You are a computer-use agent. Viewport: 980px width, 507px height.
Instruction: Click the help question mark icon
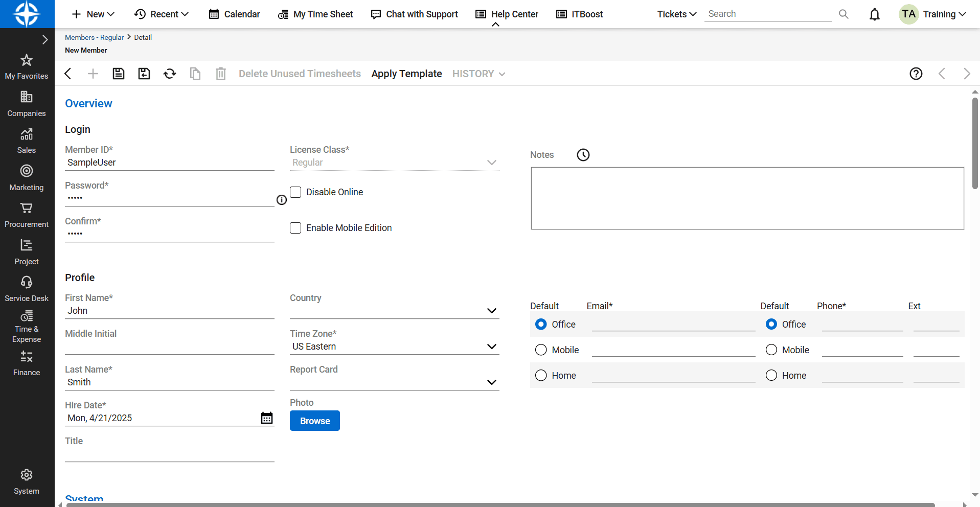click(x=916, y=74)
